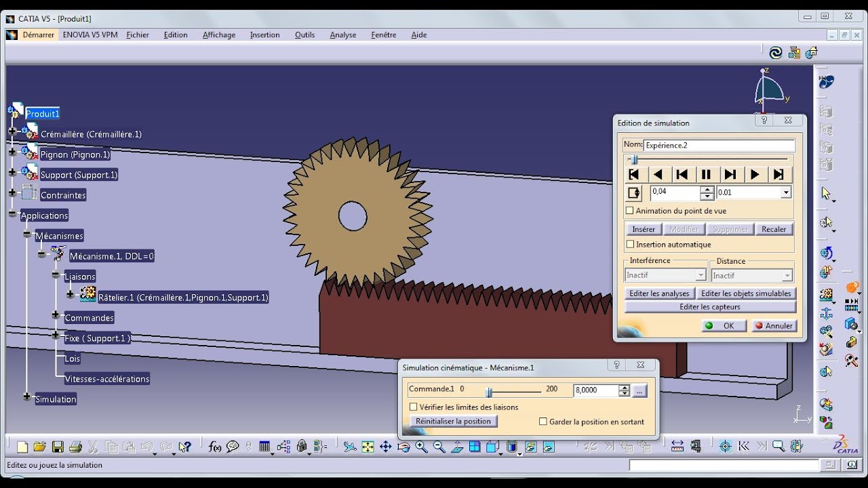Click Editer les analyses button

point(659,293)
